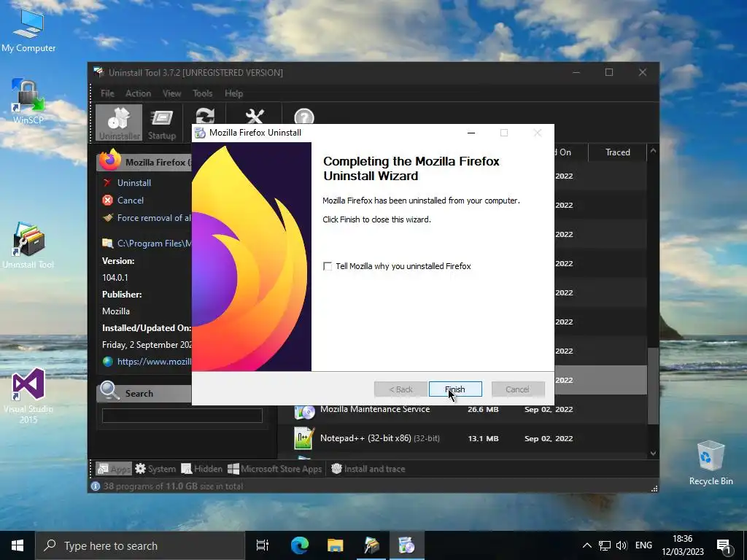
Task: Open the Windows Start menu
Action: click(18, 545)
